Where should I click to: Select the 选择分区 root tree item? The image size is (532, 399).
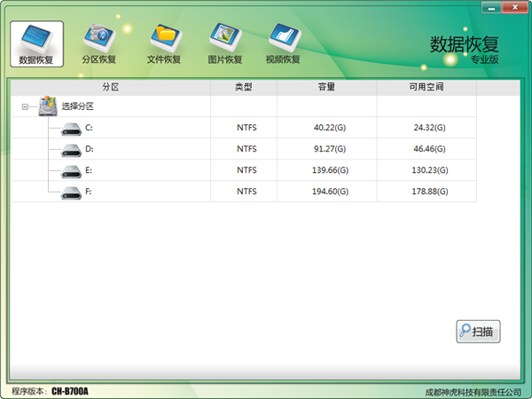pyautogui.click(x=77, y=106)
